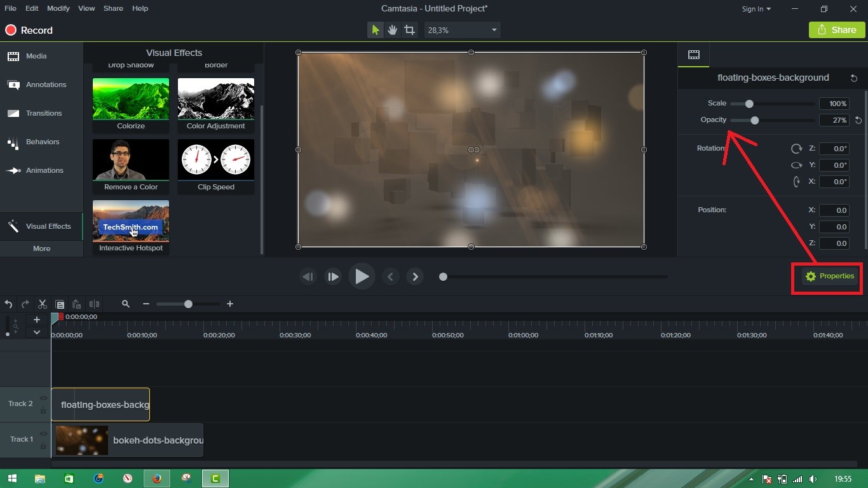
Task: Click the Redo icon in timeline toolbar
Action: pyautogui.click(x=25, y=304)
